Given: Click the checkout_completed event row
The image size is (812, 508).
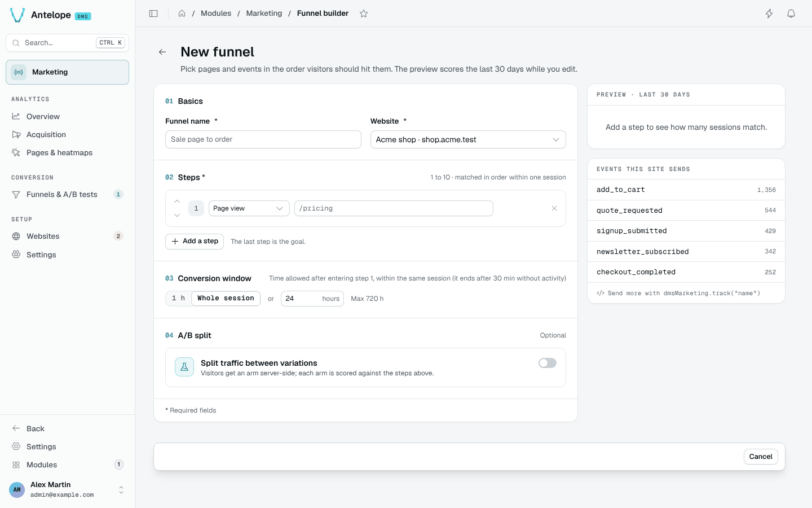Looking at the screenshot, I should click(686, 272).
